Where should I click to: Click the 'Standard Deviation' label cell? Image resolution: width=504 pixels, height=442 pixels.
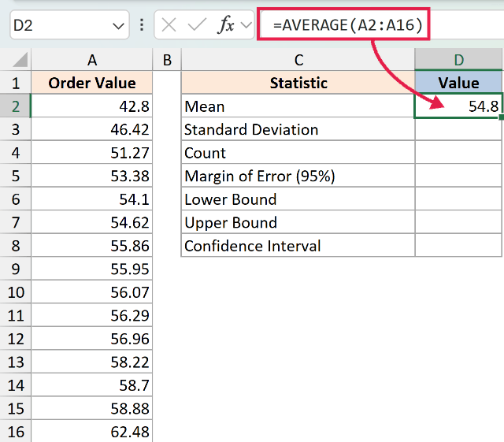point(298,129)
